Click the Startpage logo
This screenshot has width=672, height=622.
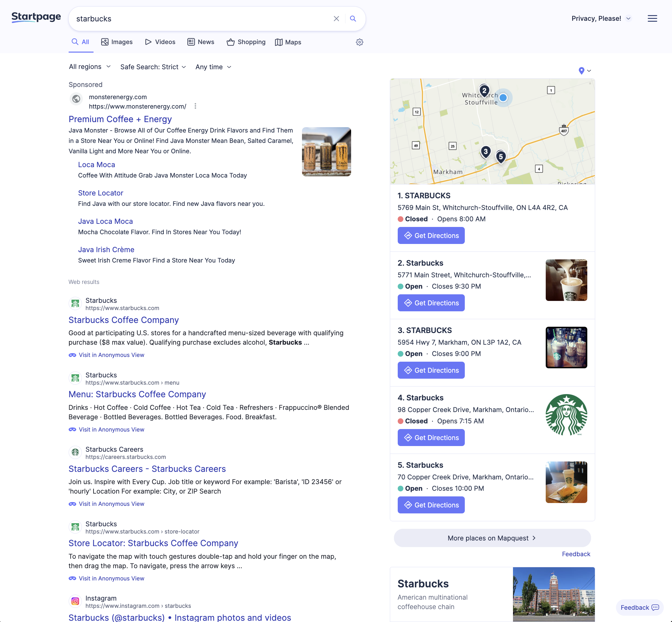[x=36, y=17]
